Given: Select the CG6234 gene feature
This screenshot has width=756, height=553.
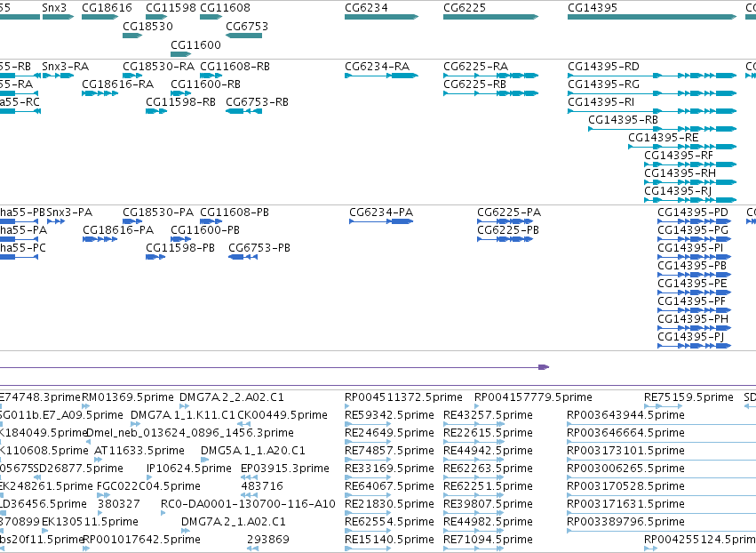Looking at the screenshot, I should pyautogui.click(x=381, y=17).
